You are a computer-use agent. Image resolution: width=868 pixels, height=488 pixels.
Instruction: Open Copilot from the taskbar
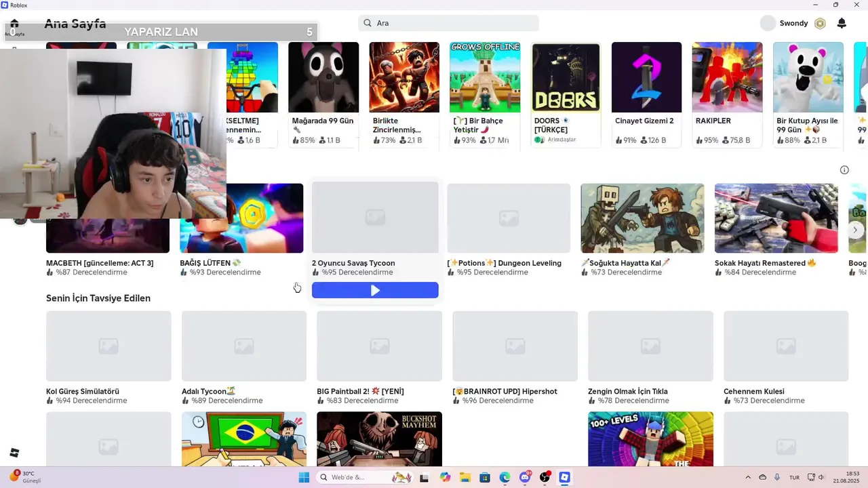(445, 477)
